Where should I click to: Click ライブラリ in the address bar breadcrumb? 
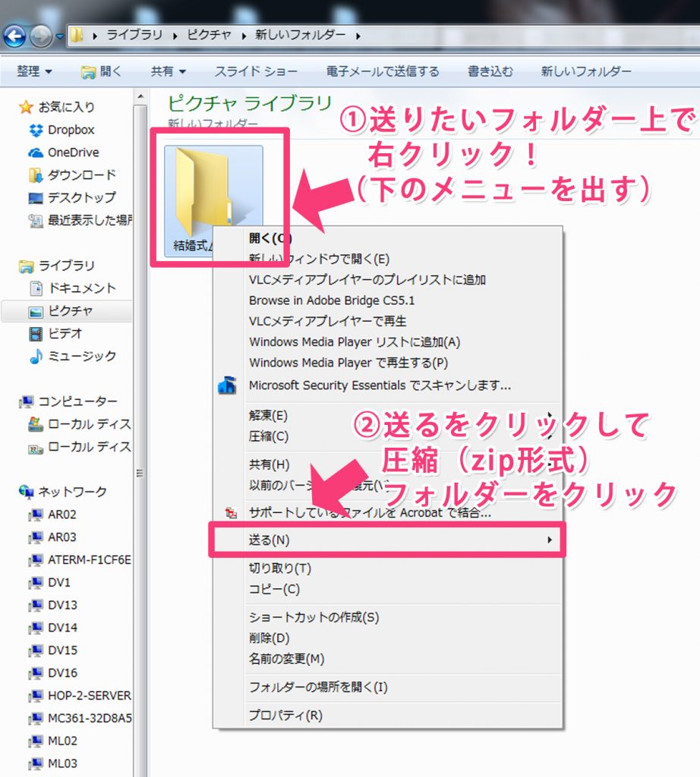(135, 35)
